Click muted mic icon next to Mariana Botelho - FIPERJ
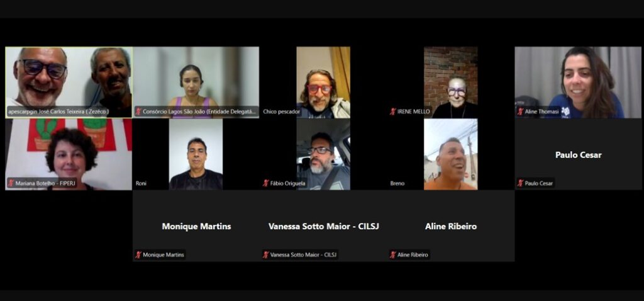 (11, 183)
